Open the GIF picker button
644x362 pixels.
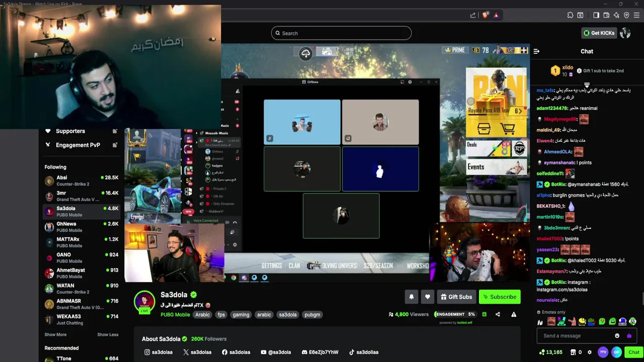pos(616,352)
